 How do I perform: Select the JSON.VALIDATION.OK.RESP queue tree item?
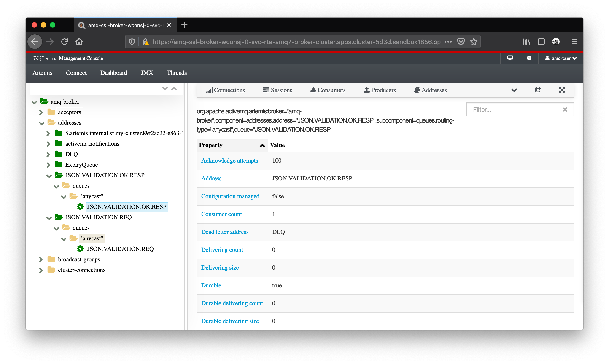tap(127, 207)
